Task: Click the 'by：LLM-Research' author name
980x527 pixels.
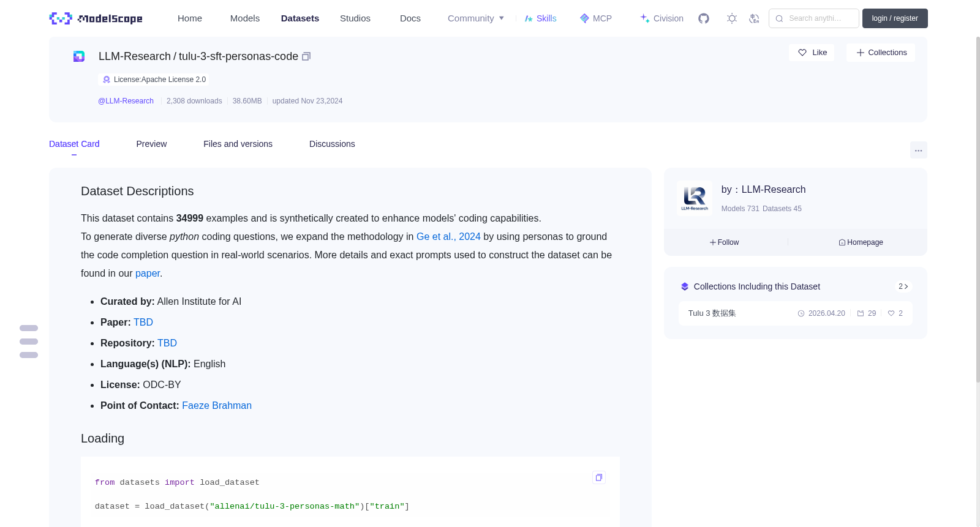Action: coord(763,190)
